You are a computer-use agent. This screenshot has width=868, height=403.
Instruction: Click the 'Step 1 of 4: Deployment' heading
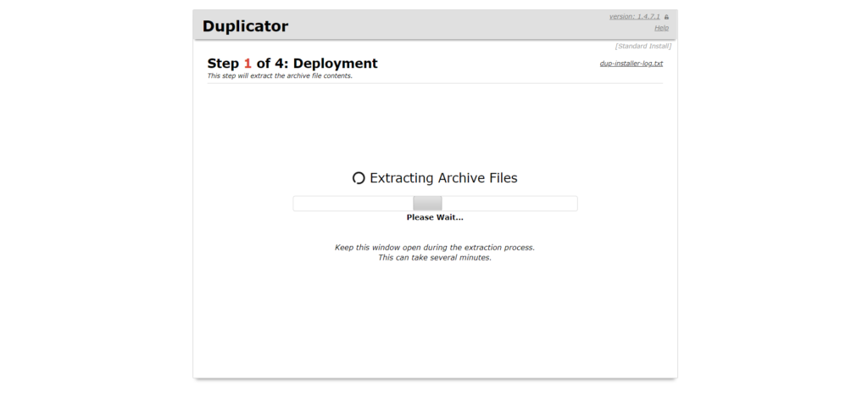point(292,63)
